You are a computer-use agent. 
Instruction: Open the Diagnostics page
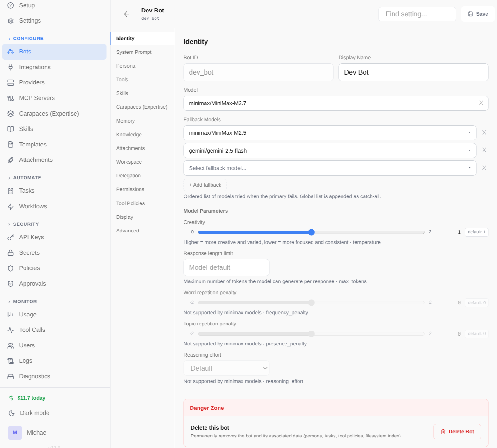(x=34, y=376)
